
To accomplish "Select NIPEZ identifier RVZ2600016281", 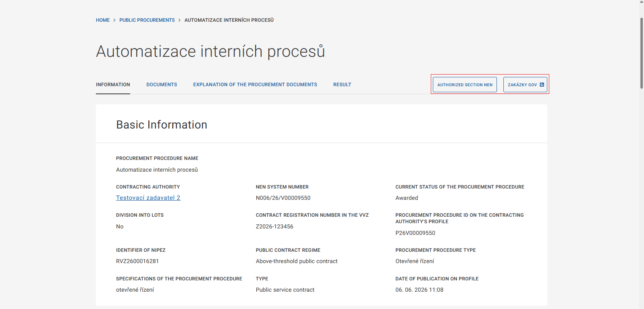I will click(137, 261).
